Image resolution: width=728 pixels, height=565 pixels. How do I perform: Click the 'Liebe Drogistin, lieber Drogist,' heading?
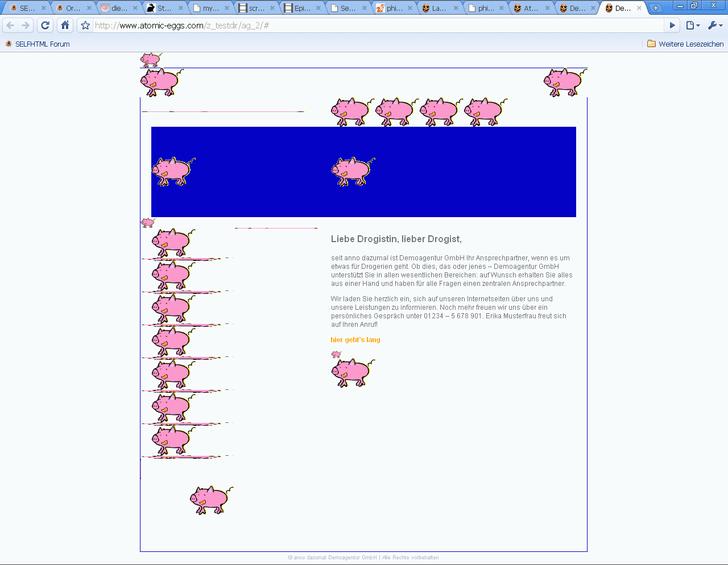pyautogui.click(x=396, y=239)
